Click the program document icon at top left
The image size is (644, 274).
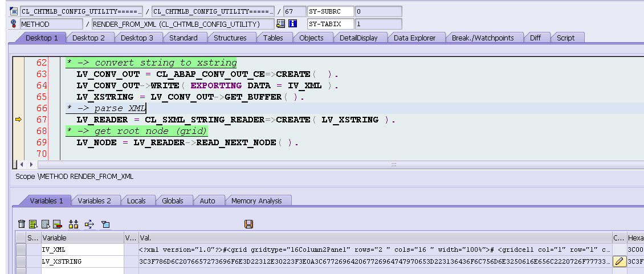[x=14, y=11]
